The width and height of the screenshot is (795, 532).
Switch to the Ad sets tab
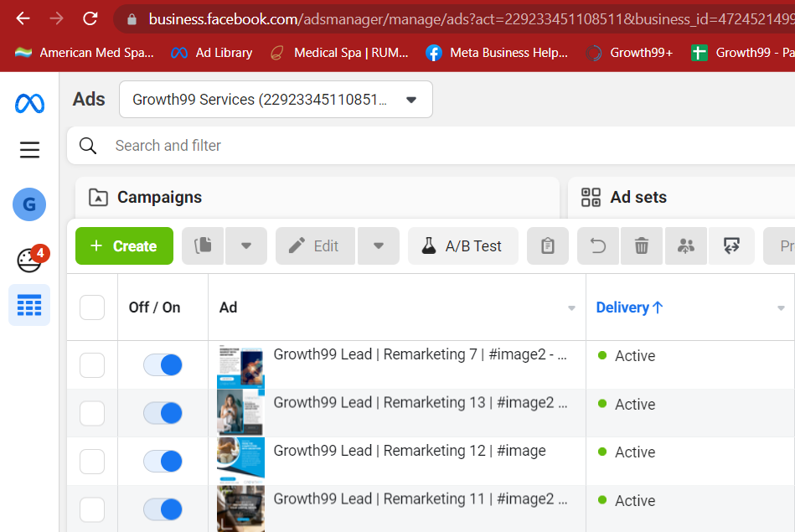pyautogui.click(x=681, y=197)
